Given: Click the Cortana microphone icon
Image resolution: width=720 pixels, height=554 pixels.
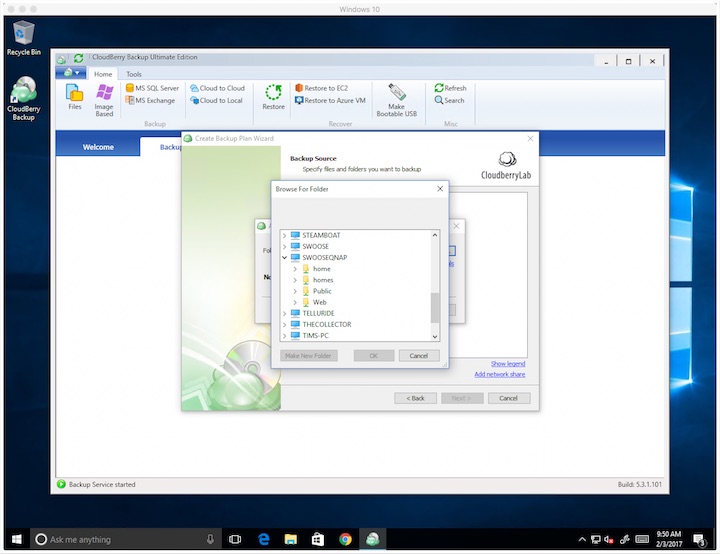Looking at the screenshot, I should 210,539.
